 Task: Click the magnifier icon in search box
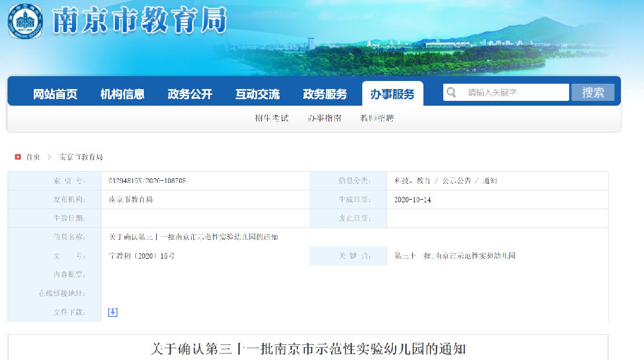pos(451,92)
